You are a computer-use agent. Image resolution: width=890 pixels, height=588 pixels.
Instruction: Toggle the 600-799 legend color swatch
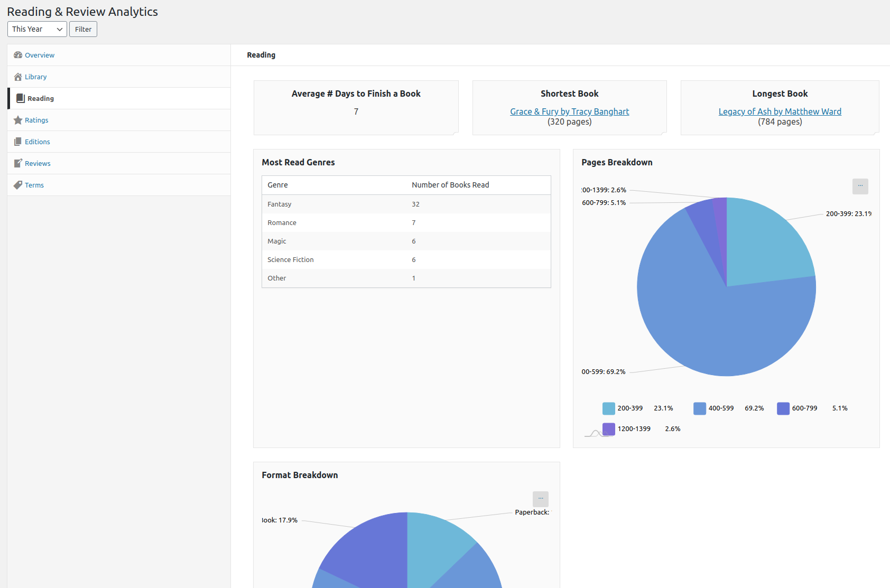[x=783, y=408]
